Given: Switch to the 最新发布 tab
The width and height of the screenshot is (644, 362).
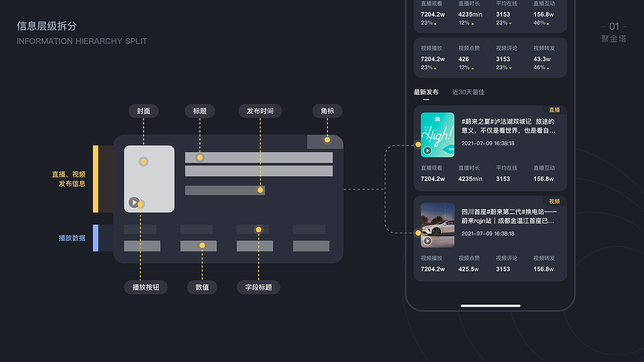Looking at the screenshot, I should [x=426, y=92].
